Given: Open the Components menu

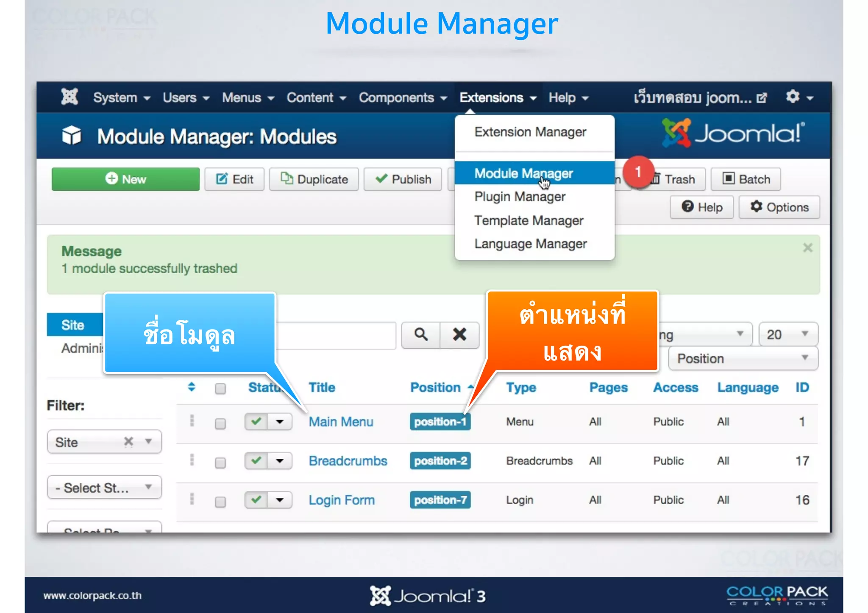Looking at the screenshot, I should pyautogui.click(x=403, y=97).
